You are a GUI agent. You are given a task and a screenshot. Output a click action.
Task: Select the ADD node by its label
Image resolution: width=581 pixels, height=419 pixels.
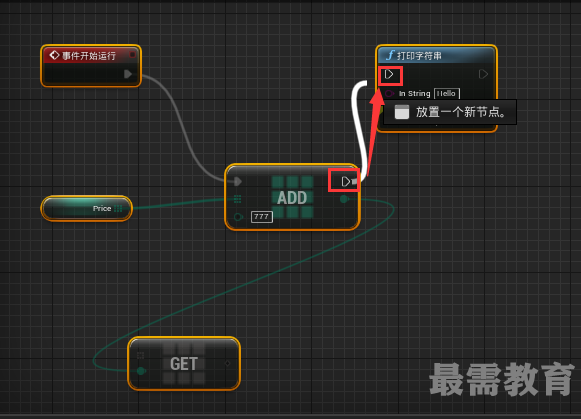[x=292, y=198]
